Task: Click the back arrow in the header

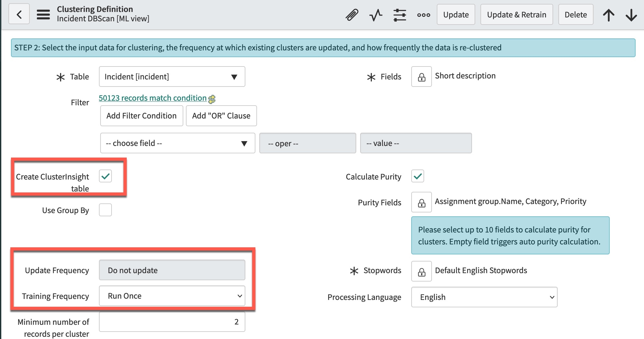Action: (x=19, y=14)
